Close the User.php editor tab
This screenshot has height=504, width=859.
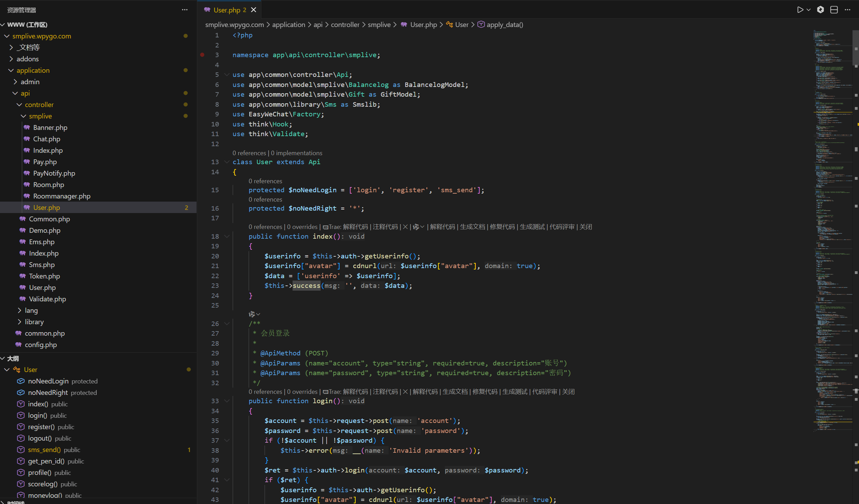(254, 10)
